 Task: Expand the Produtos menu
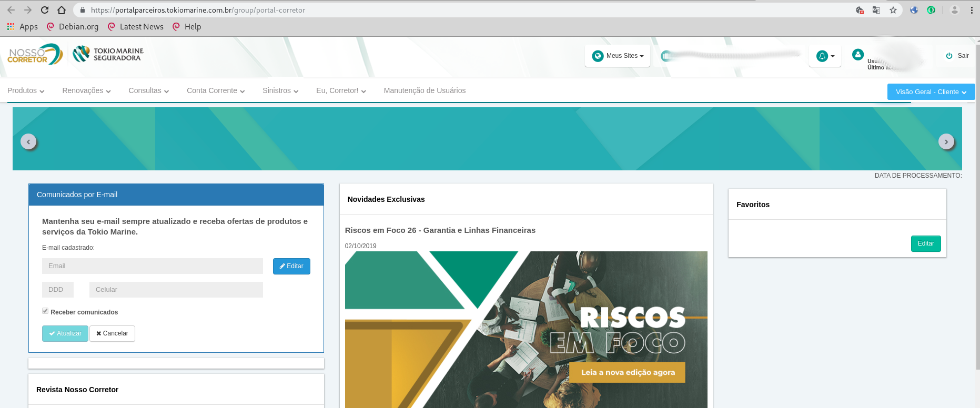click(26, 90)
